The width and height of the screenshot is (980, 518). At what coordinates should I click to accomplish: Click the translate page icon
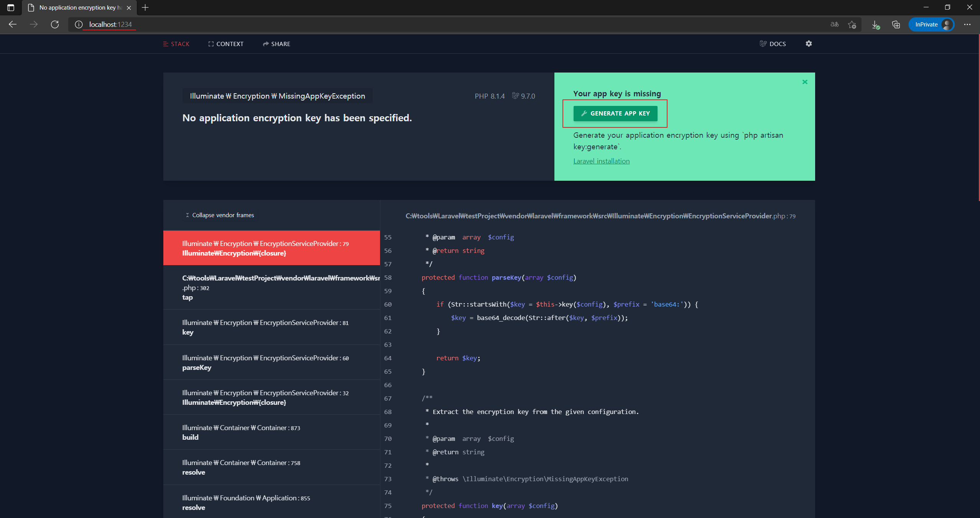834,25
